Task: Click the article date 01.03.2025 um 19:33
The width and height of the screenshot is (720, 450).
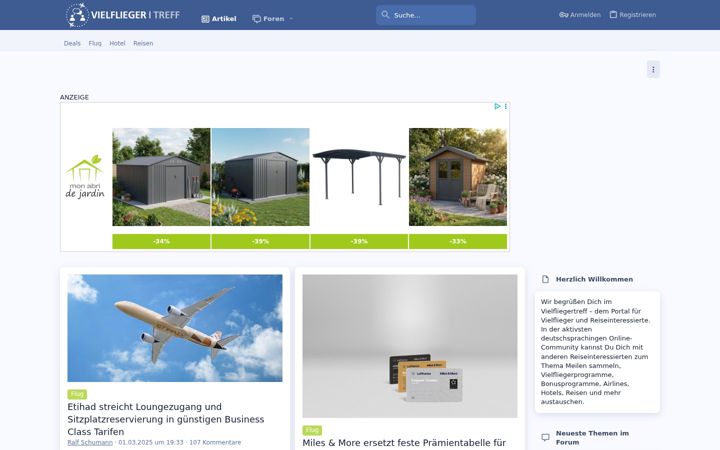Action: click(x=151, y=442)
